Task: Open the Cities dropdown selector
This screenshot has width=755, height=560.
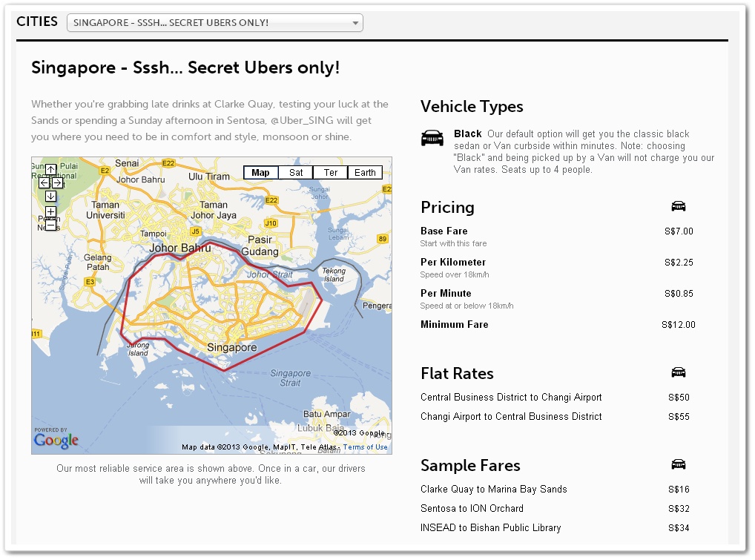Action: 215,23
